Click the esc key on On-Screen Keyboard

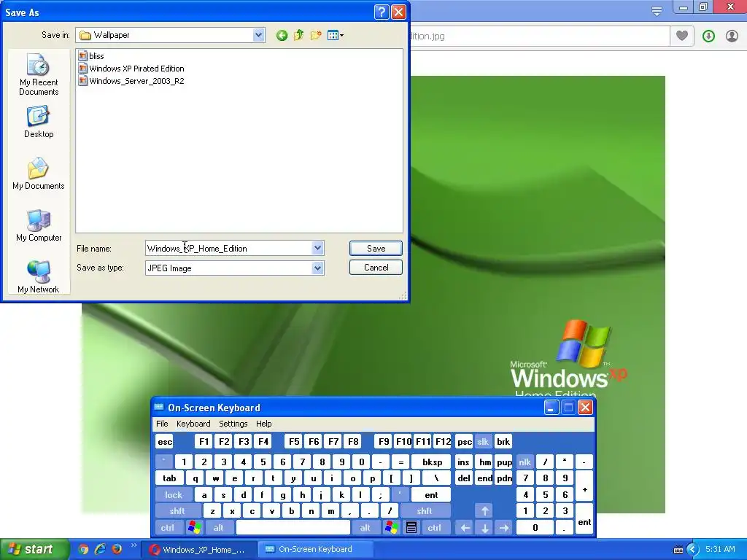165,441
